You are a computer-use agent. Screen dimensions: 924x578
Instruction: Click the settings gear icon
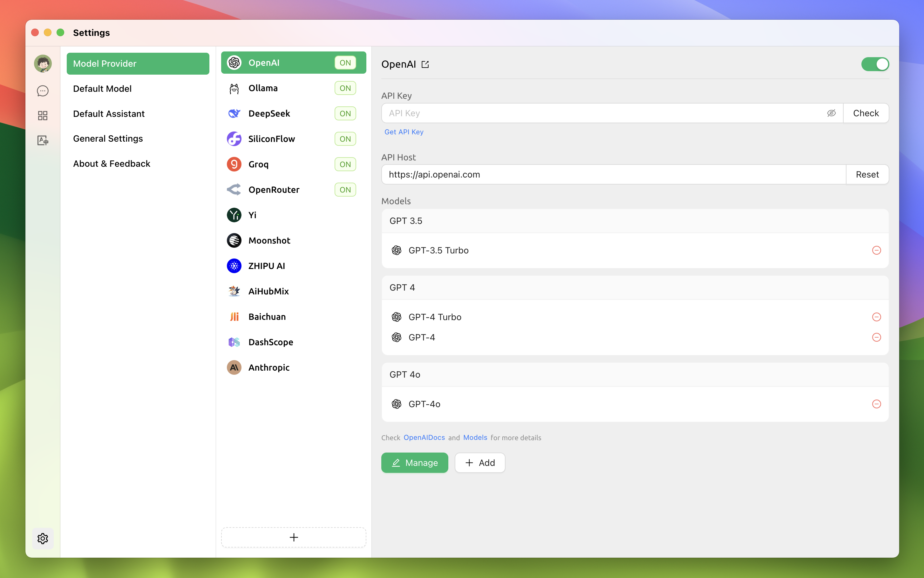(43, 538)
